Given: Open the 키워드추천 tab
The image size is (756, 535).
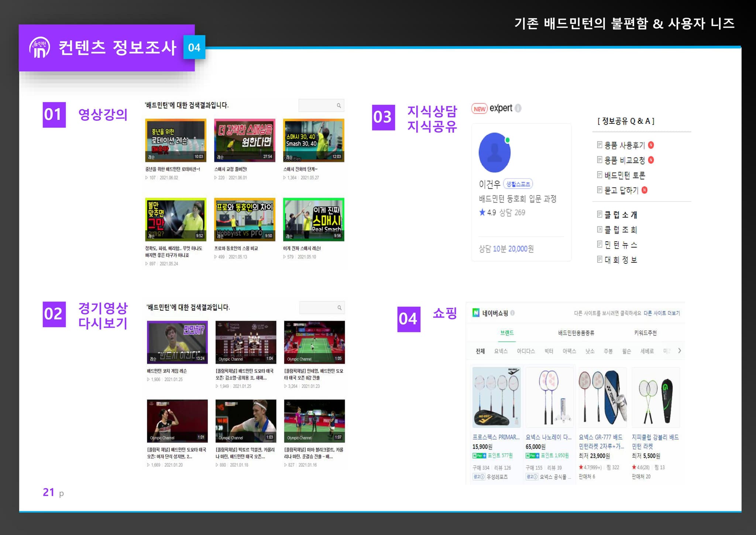Looking at the screenshot, I should coord(645,333).
